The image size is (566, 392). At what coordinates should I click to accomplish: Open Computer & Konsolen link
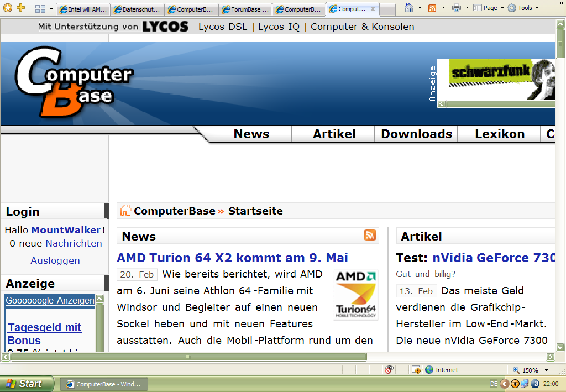[363, 27]
